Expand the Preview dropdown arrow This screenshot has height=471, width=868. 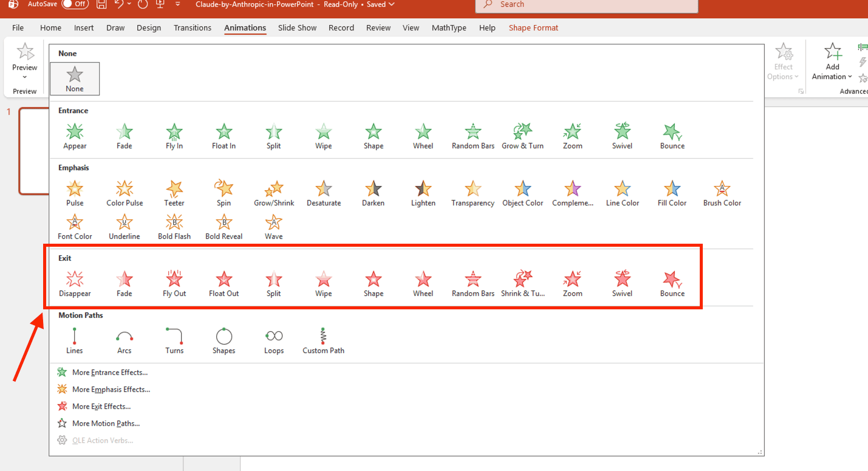25,77
